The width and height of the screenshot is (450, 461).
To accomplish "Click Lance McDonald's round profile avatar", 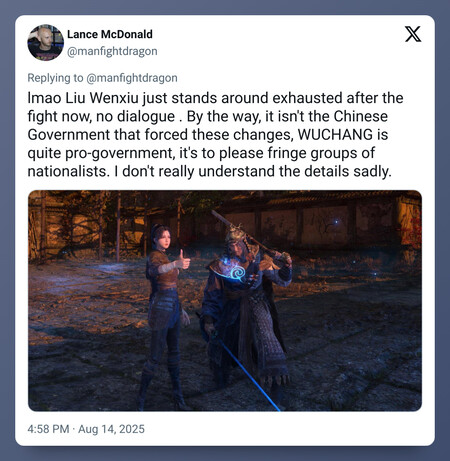I will click(x=45, y=42).
